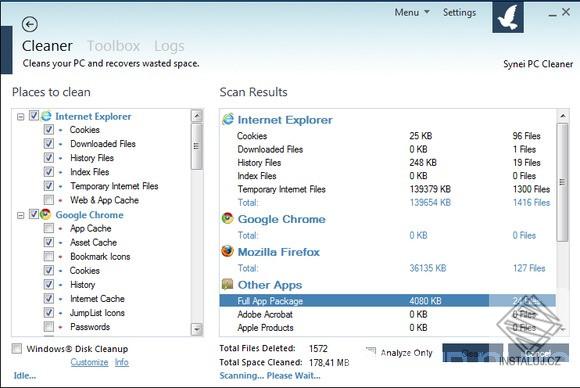Viewport: 580px width, 388px height.
Task: Click the Customize link
Action: coord(90,362)
